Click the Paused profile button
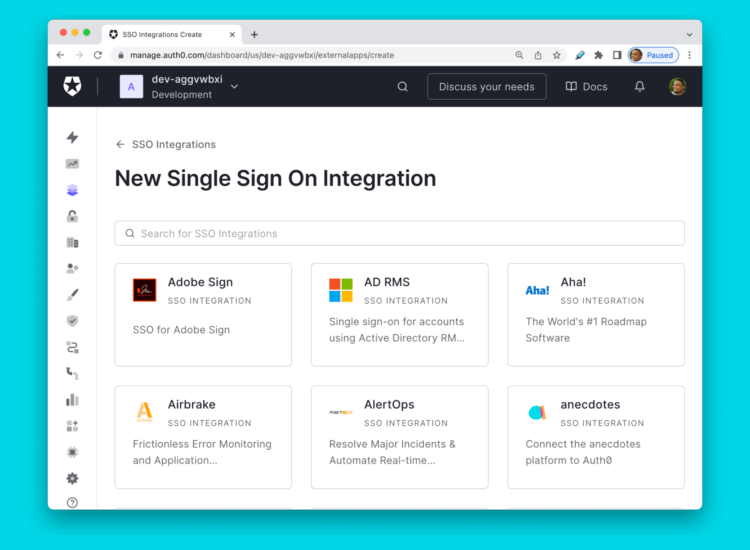The height and width of the screenshot is (550, 750). tap(653, 55)
